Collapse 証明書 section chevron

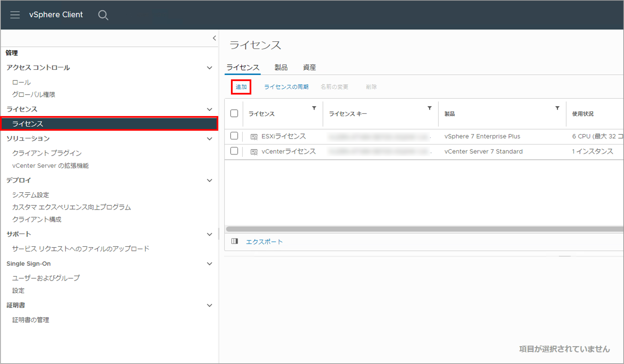[x=209, y=305]
